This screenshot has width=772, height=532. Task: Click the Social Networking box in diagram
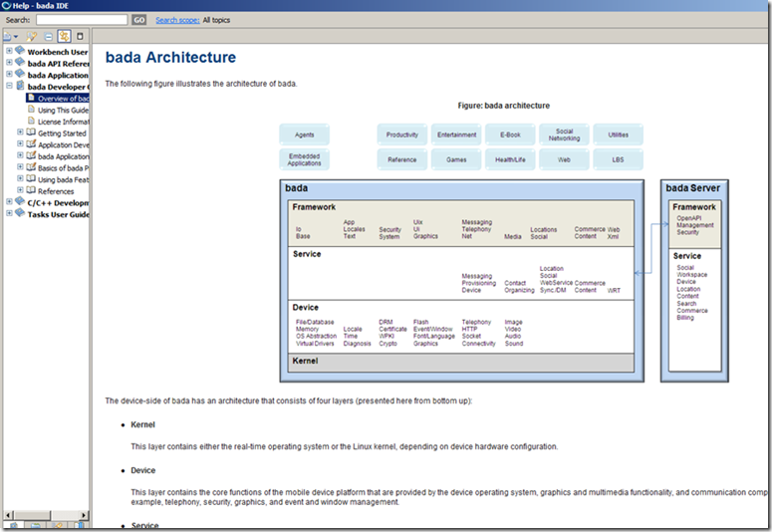click(564, 134)
